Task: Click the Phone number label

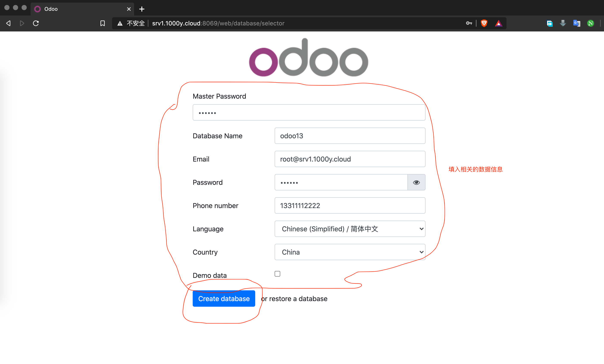Action: coord(215,205)
